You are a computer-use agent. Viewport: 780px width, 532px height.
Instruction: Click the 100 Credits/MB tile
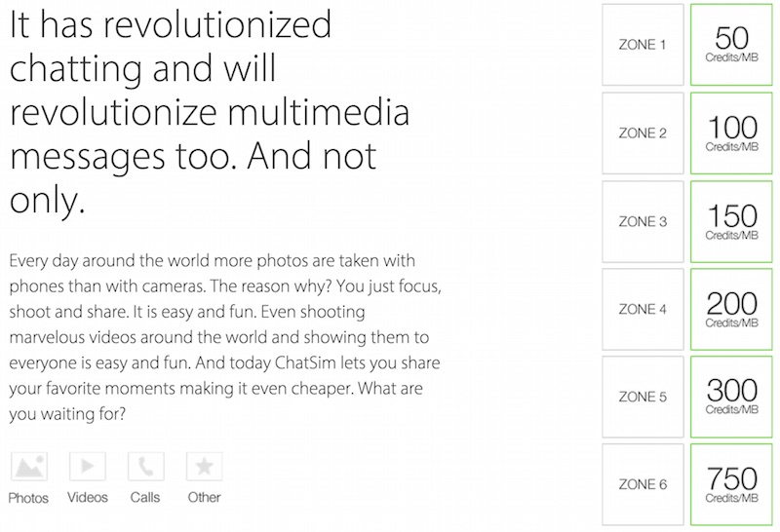pyautogui.click(x=731, y=133)
